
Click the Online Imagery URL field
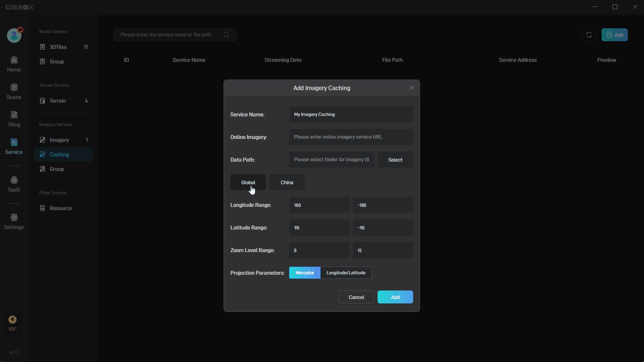[x=351, y=137]
